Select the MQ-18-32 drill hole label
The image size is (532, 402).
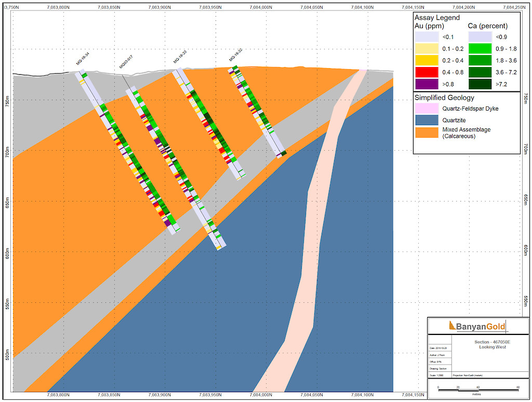(236, 56)
